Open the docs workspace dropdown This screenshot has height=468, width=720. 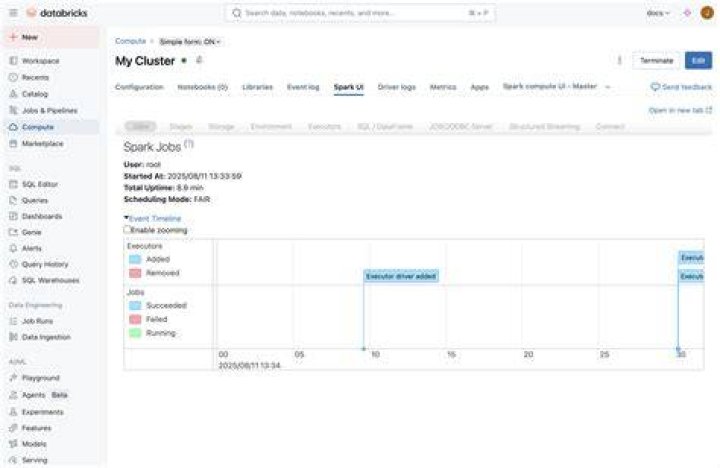tap(658, 13)
